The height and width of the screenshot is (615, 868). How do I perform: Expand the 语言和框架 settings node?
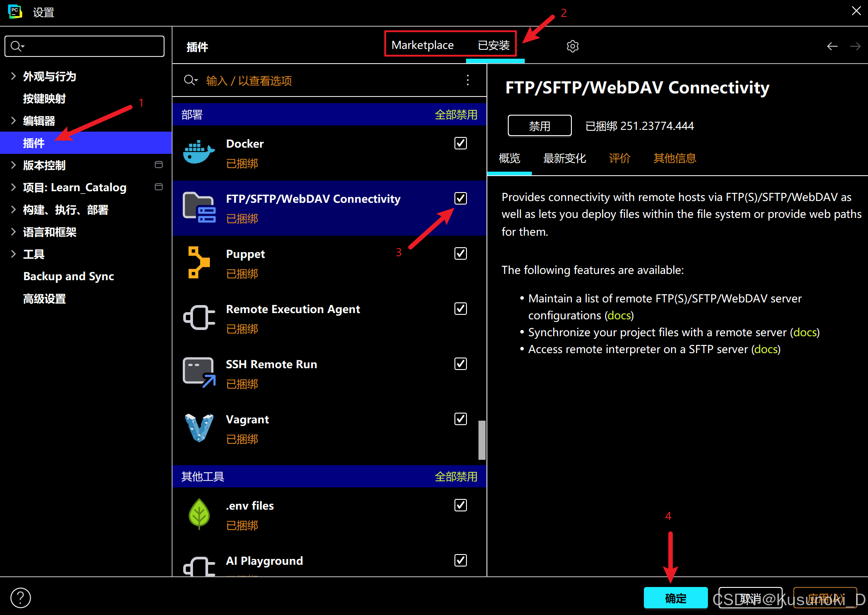pyautogui.click(x=13, y=232)
